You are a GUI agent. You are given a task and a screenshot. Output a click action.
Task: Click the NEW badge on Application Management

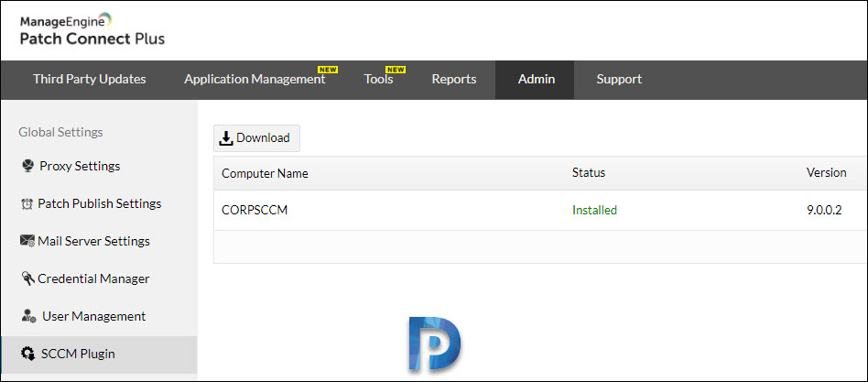click(x=328, y=70)
